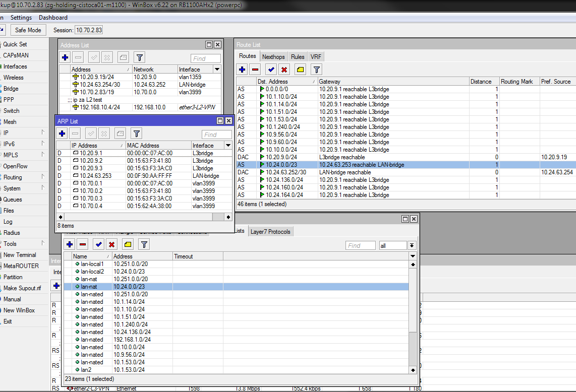Open the Dashboard menu
This screenshot has height=392, width=576.
(53, 18)
